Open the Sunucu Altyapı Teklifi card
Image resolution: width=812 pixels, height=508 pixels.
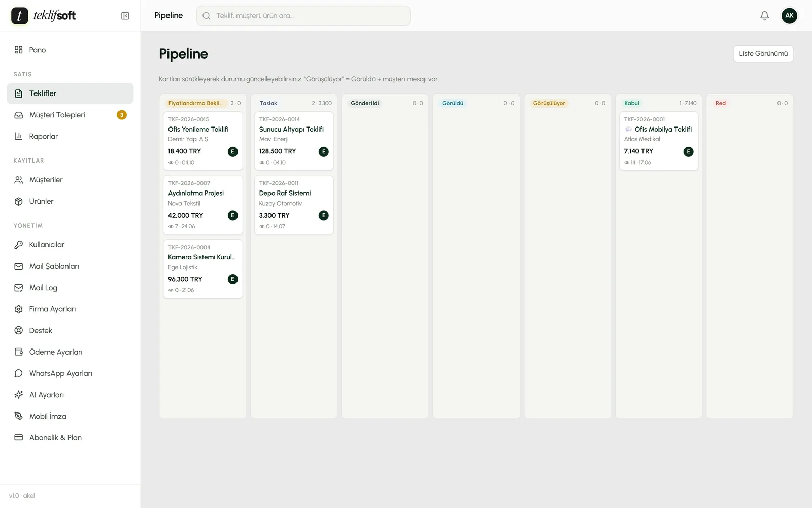tap(294, 141)
